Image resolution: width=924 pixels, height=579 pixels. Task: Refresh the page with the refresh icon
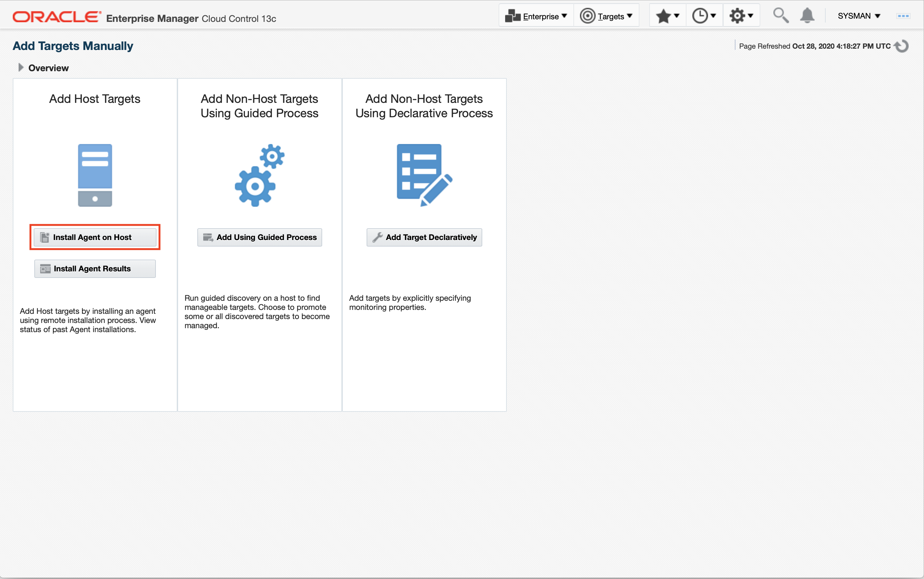point(901,46)
